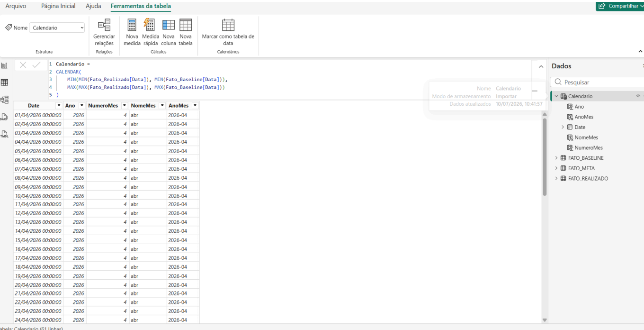Collapse the Calendario table in Dados pane
644x330 pixels.
click(556, 96)
